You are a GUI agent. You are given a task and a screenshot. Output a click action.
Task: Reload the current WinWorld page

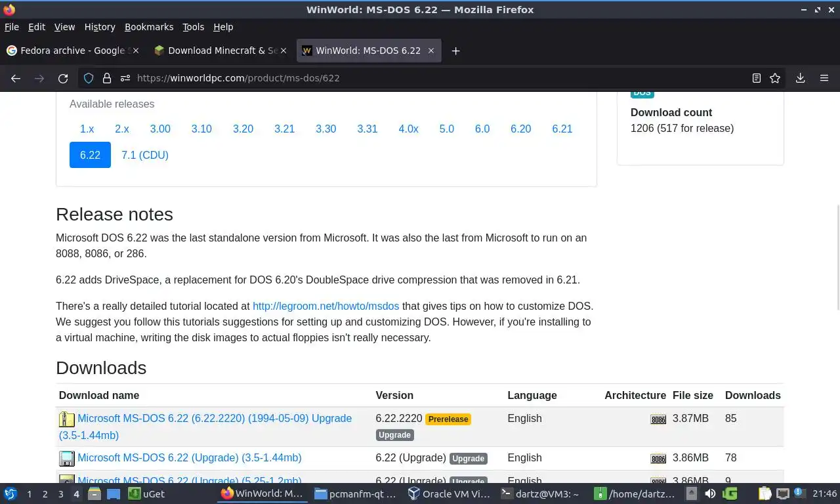click(x=63, y=78)
